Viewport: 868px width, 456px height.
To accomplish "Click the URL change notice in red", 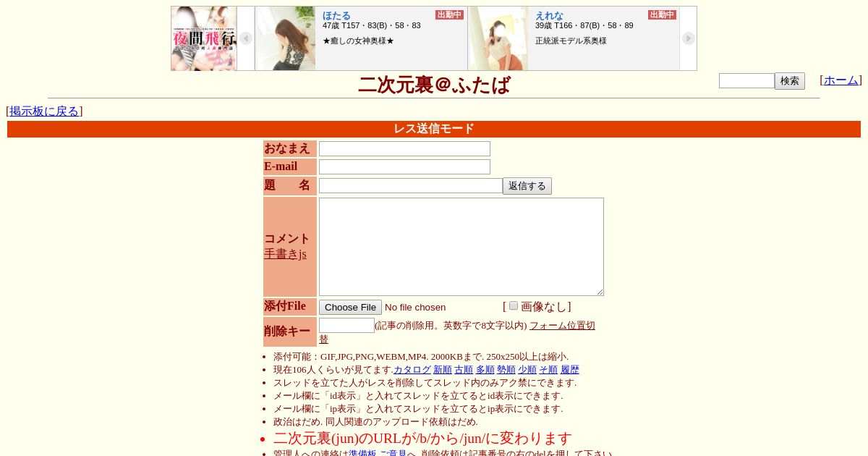I will click(422, 438).
